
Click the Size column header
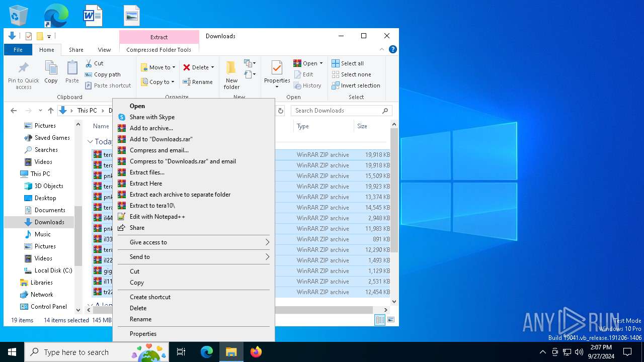371,126
